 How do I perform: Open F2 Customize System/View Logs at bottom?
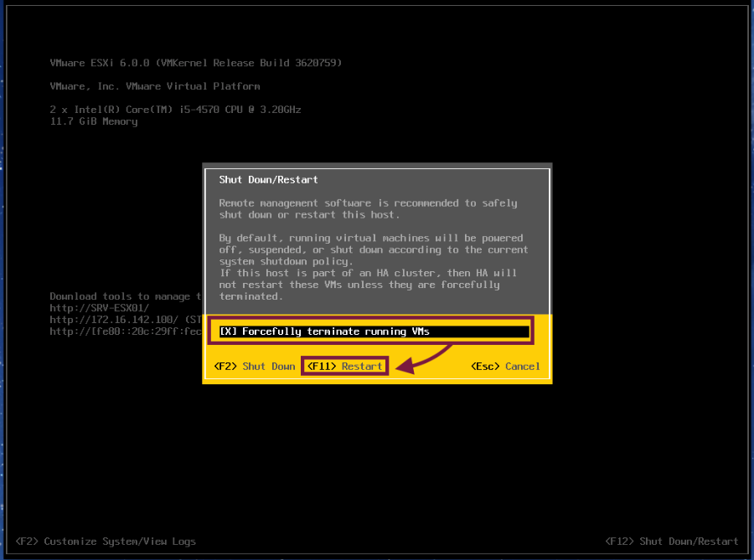pyautogui.click(x=106, y=542)
